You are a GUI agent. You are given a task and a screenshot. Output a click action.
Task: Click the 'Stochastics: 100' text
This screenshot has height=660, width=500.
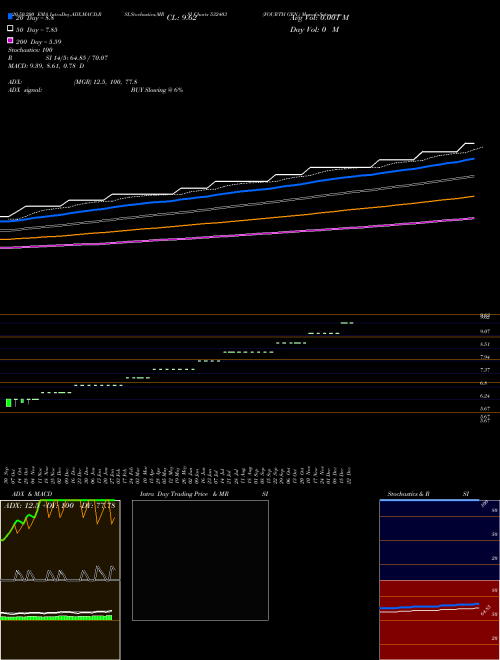[x=30, y=50]
